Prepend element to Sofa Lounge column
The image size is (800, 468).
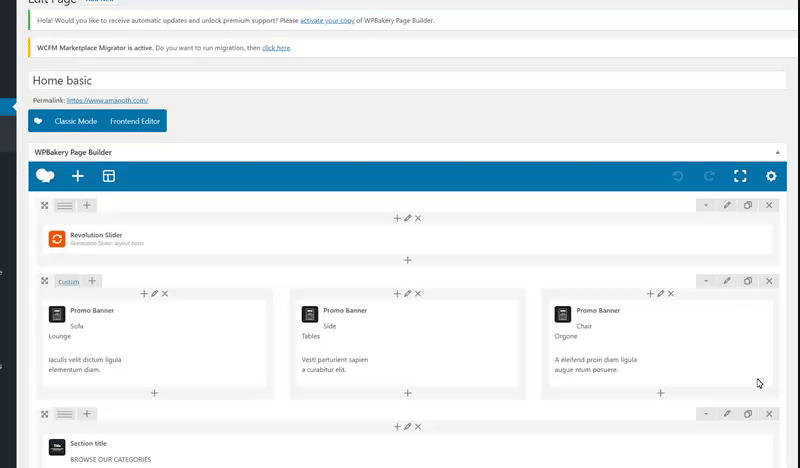[x=144, y=294]
